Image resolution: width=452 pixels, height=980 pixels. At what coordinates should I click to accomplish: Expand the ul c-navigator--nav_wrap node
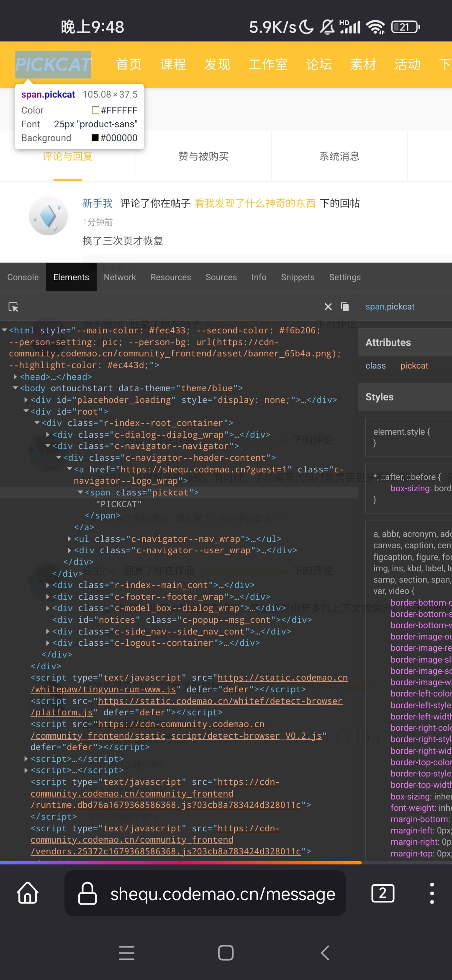click(69, 539)
